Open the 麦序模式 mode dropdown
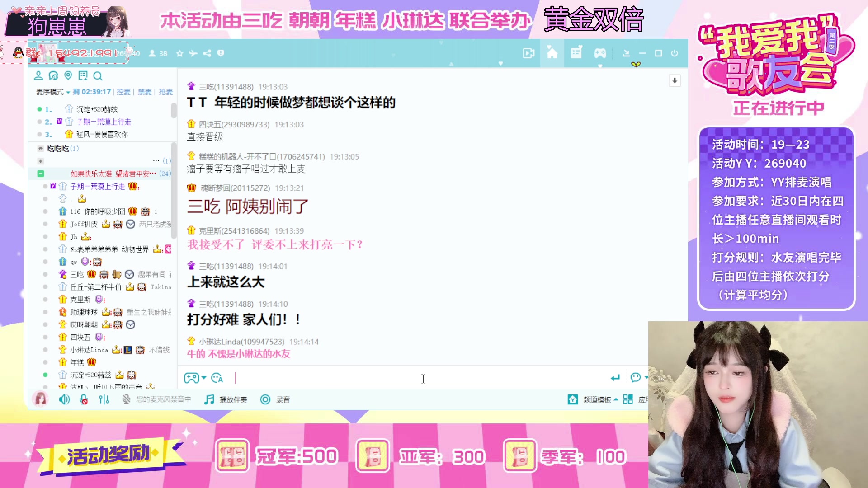Screen dimensions: 868x488 point(53,92)
